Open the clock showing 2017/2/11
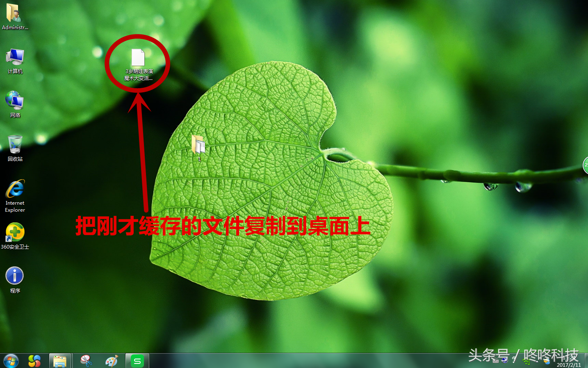588x368 pixels. tap(568, 361)
